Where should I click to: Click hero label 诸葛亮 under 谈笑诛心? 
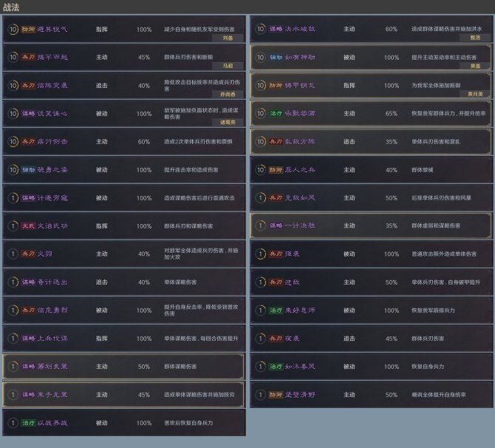coord(228,122)
